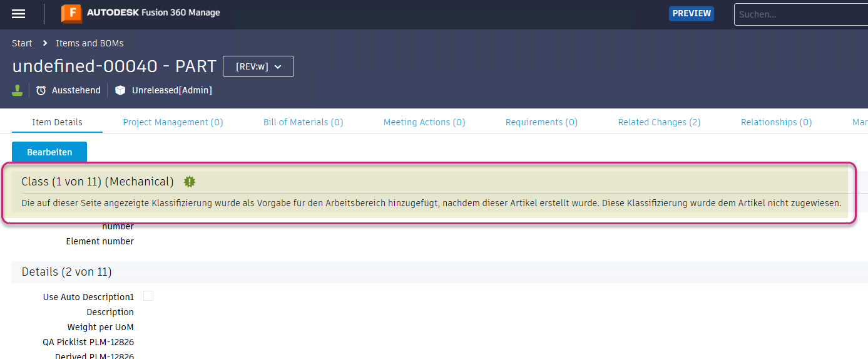Click the green stamp workflow icon

click(x=18, y=90)
